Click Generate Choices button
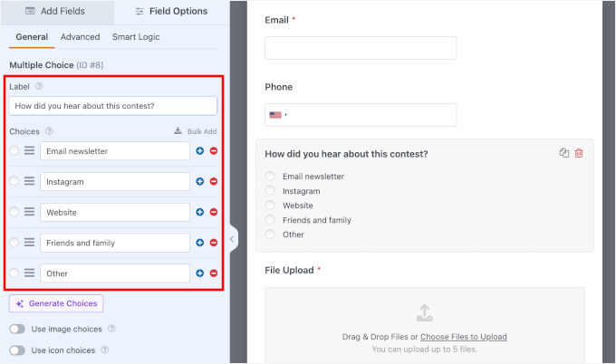The image size is (616, 364). tap(56, 303)
